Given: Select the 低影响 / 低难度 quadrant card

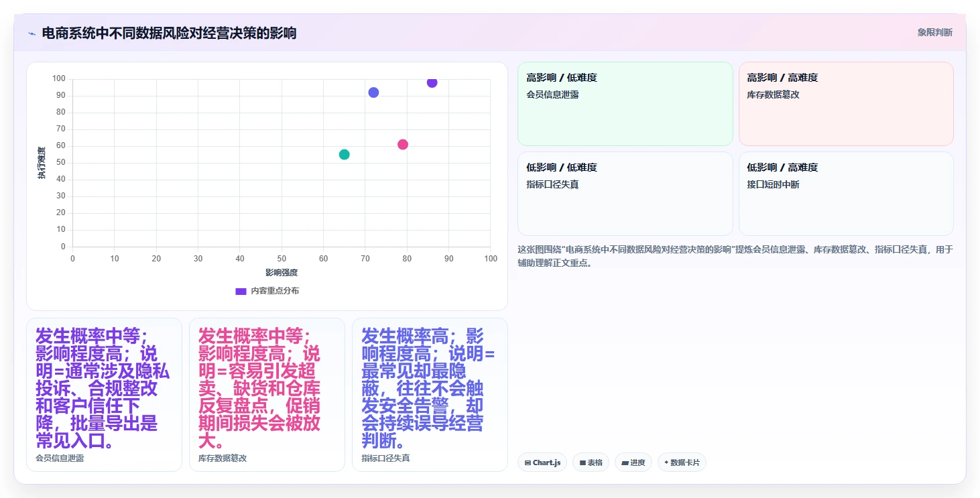Looking at the screenshot, I should (625, 194).
